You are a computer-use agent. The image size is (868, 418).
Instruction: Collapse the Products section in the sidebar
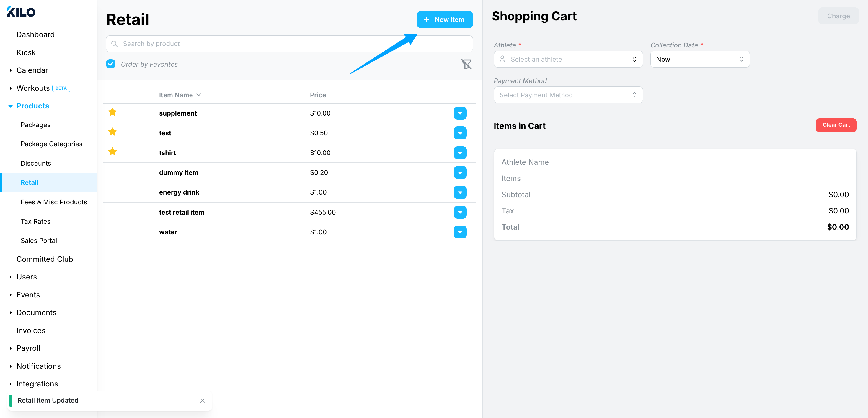33,106
